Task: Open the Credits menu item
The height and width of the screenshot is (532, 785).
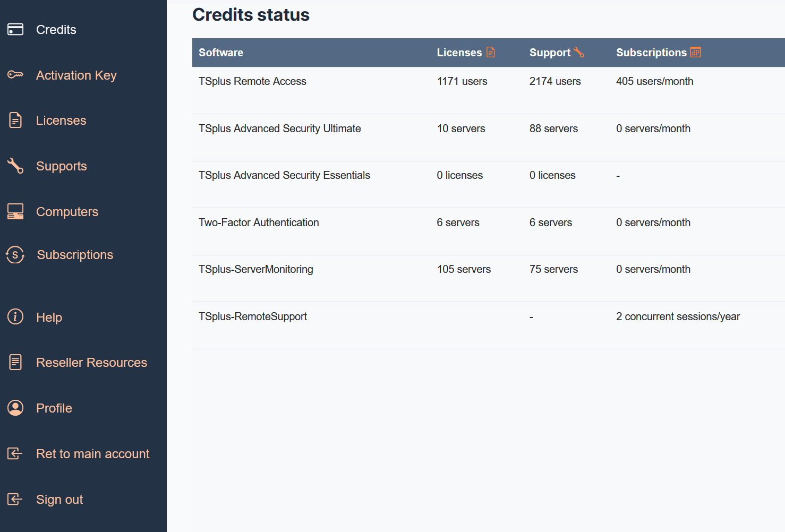Action: [56, 30]
